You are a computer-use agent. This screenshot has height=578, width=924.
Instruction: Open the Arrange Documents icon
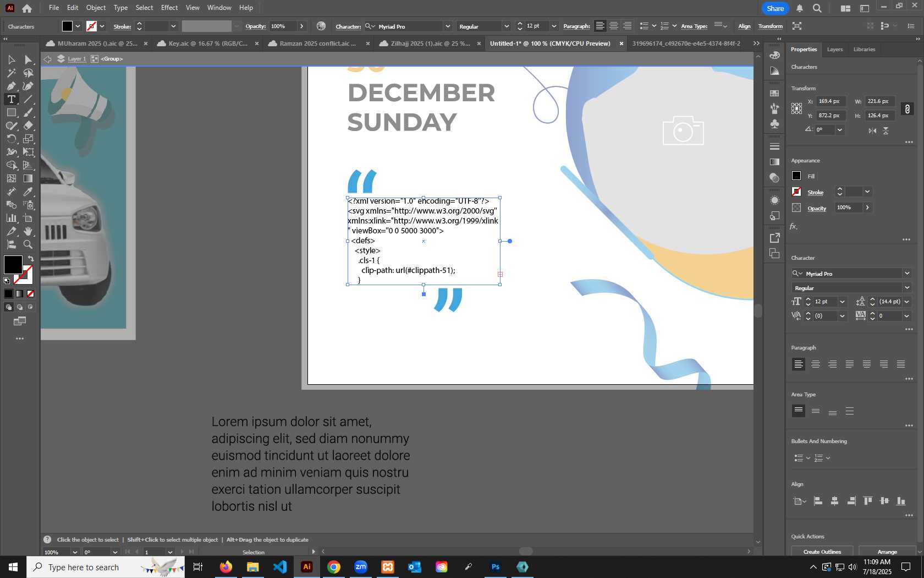(845, 8)
